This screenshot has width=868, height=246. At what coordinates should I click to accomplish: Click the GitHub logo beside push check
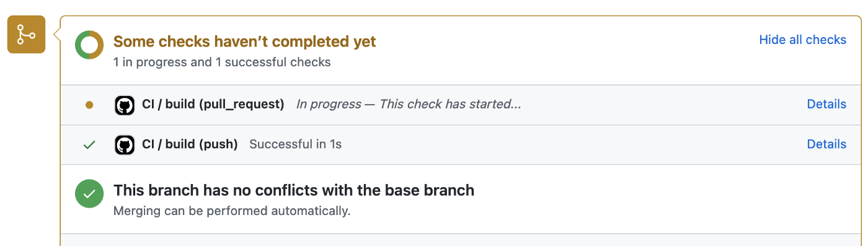[x=125, y=145]
